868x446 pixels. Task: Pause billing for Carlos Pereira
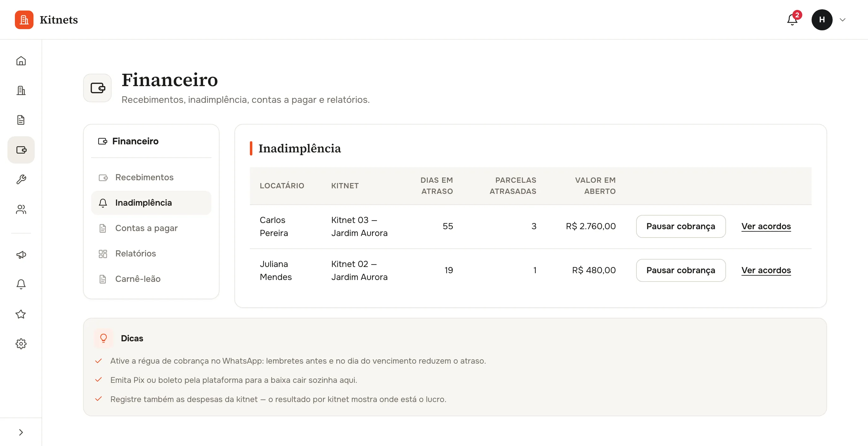pos(681,226)
